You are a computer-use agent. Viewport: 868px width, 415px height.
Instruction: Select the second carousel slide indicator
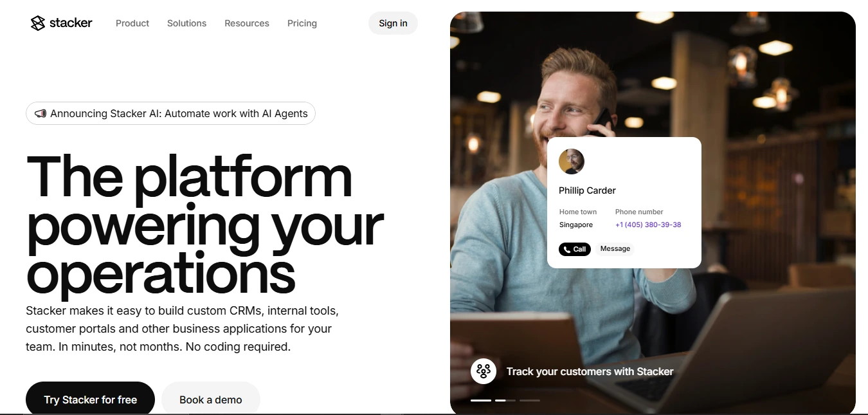[505, 400]
